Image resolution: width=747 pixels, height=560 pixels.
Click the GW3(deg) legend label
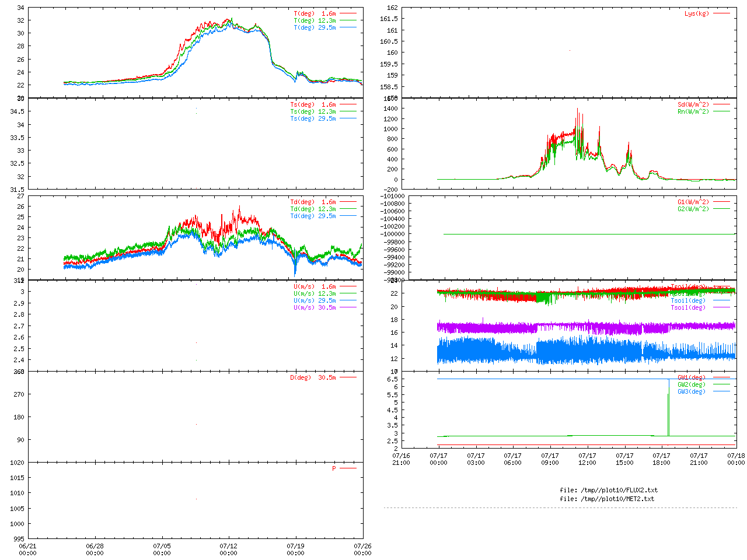coord(691,391)
